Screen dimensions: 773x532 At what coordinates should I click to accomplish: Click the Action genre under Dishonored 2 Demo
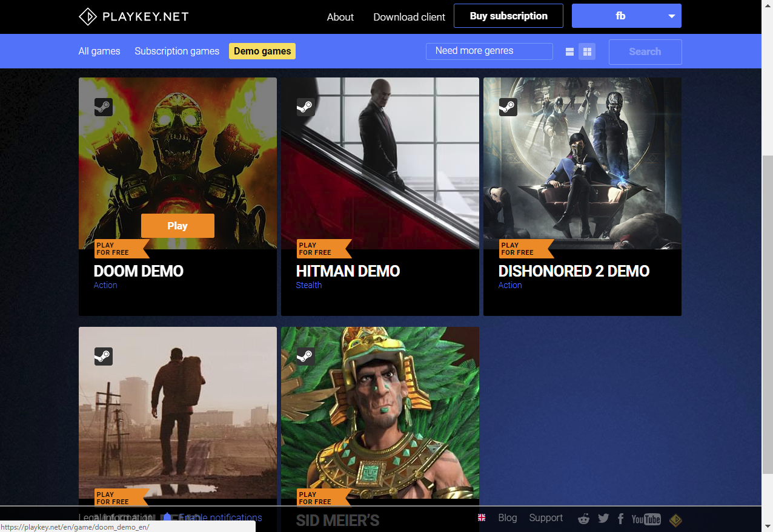tap(510, 285)
